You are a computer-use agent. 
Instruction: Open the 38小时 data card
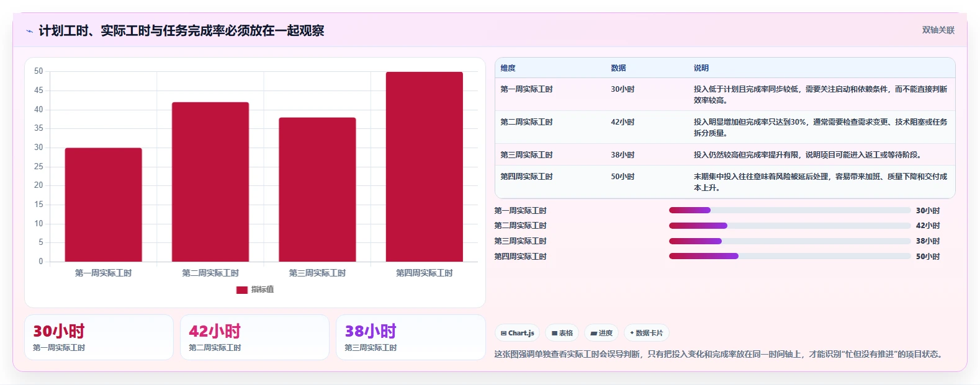410,337
